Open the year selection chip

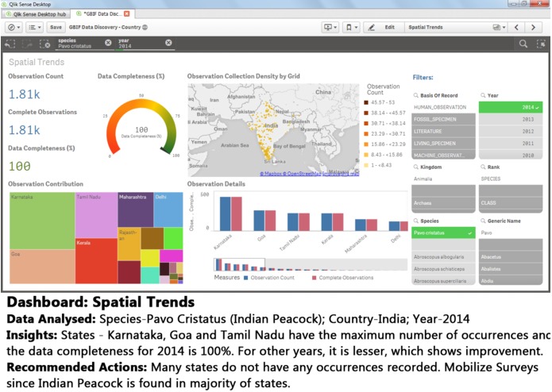[141, 43]
